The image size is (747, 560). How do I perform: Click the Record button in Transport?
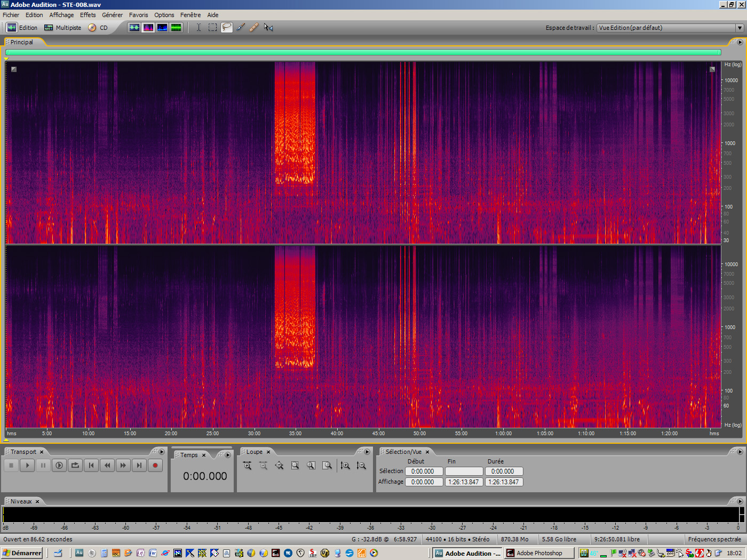point(155,466)
